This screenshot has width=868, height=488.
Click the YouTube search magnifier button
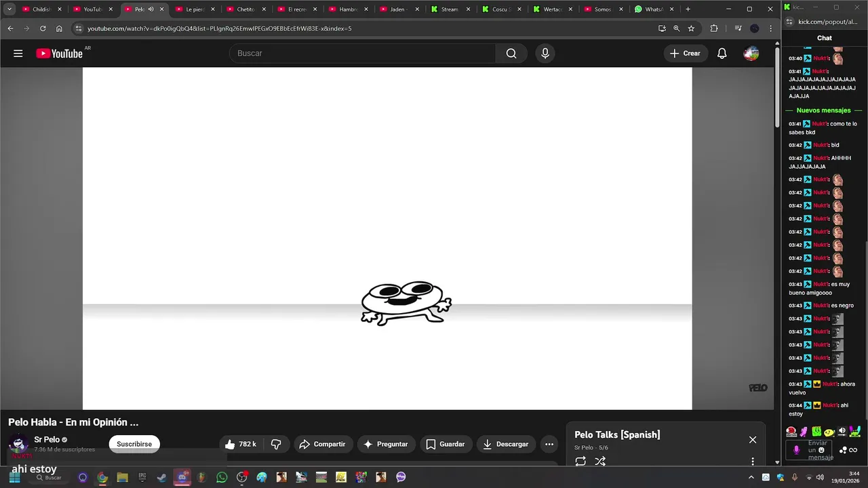[511, 54]
